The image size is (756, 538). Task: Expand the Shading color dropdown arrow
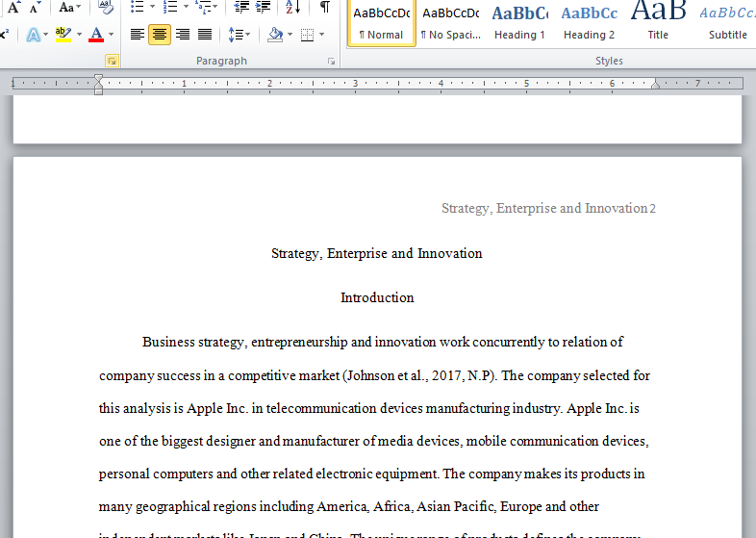[x=290, y=35]
